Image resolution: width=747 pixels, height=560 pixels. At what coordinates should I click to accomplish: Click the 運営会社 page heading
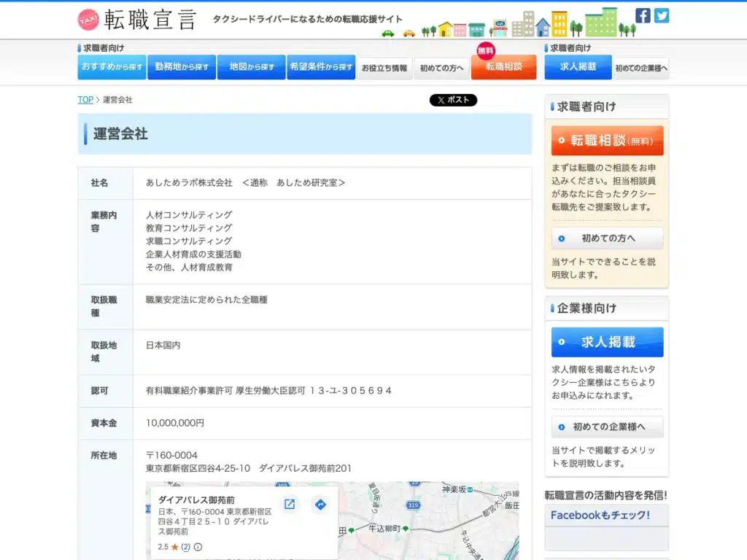120,134
